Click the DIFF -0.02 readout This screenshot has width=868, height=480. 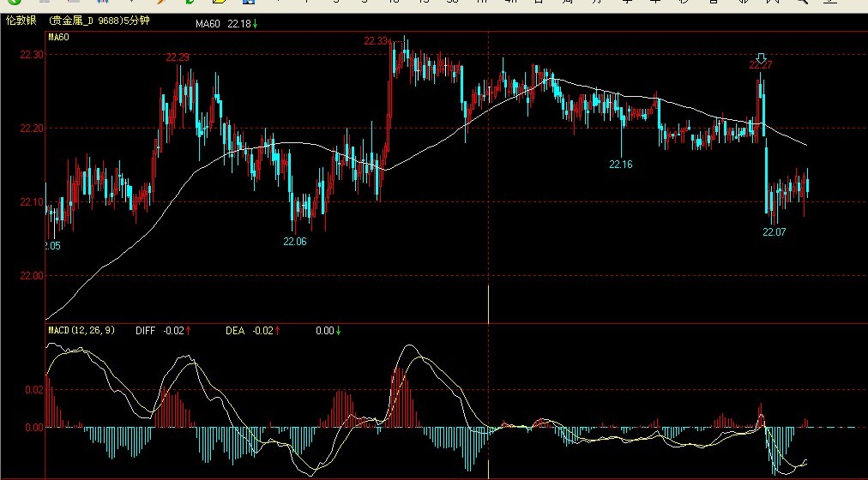(x=163, y=331)
